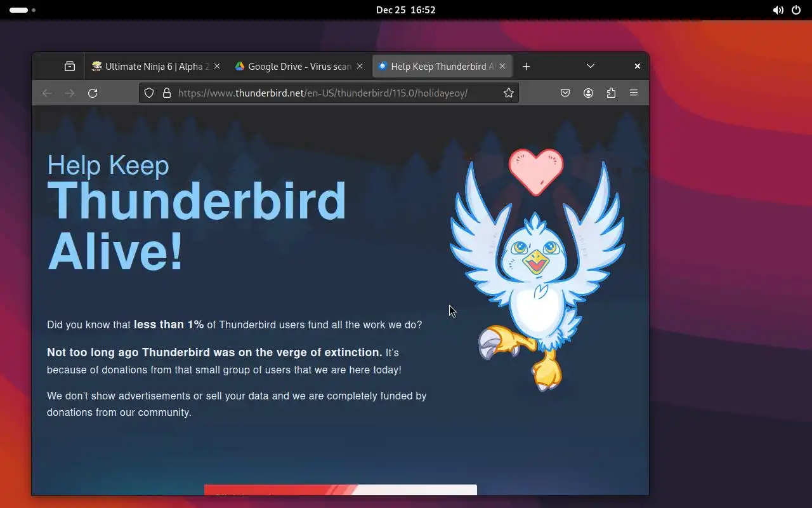The height and width of the screenshot is (508, 812).
Task: Open the Extensions puzzle piece icon
Action: pyautogui.click(x=611, y=93)
